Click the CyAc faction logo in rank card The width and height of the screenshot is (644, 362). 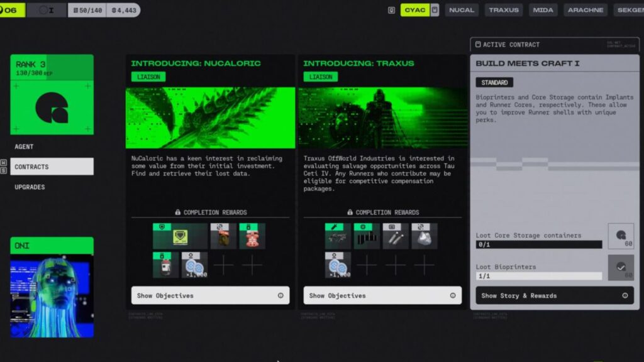click(x=52, y=107)
